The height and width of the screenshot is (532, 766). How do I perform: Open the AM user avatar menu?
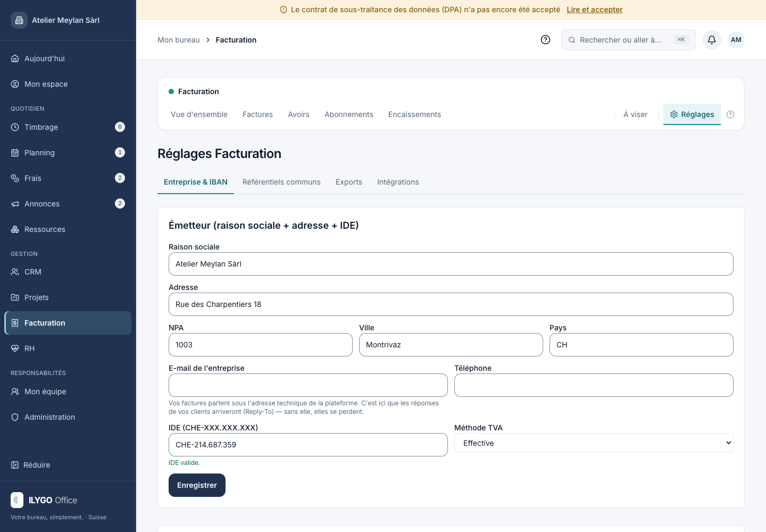pyautogui.click(x=736, y=40)
